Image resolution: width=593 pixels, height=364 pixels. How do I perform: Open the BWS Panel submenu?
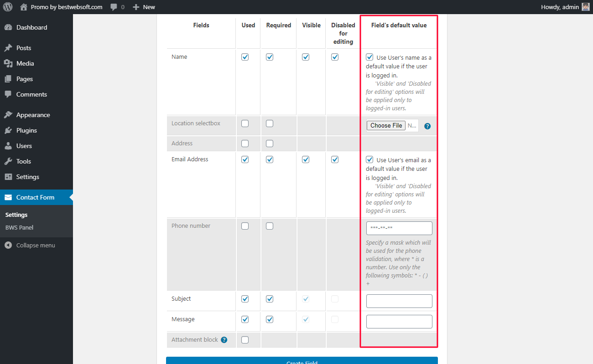point(19,227)
